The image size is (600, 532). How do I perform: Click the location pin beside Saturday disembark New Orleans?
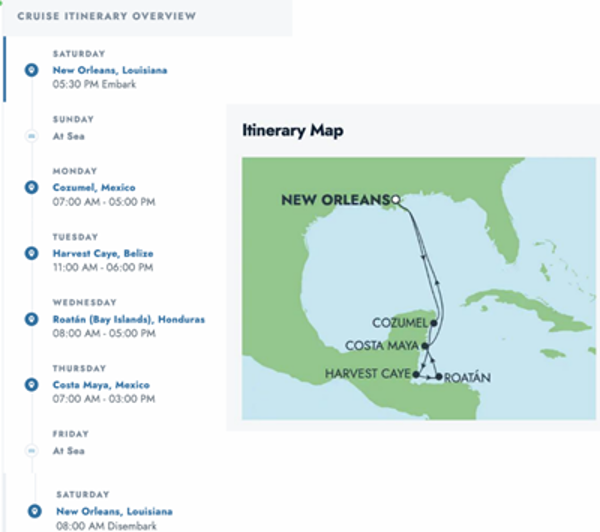tap(35, 511)
